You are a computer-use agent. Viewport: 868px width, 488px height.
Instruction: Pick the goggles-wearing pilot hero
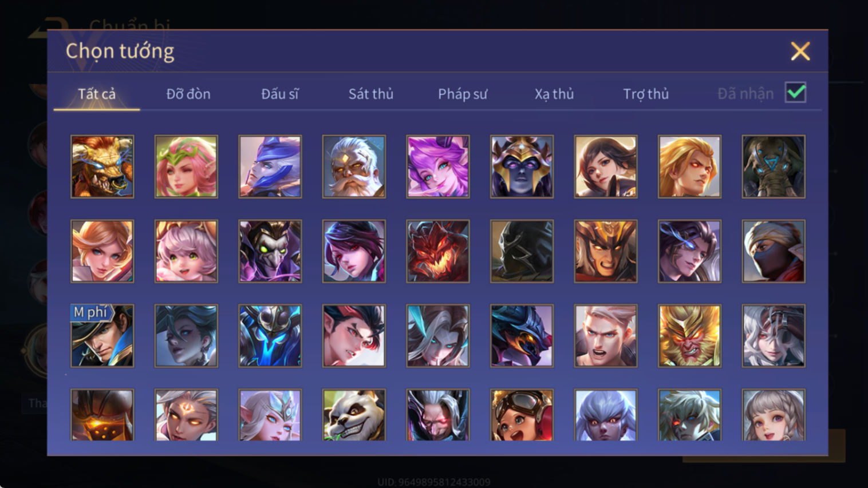point(522,415)
